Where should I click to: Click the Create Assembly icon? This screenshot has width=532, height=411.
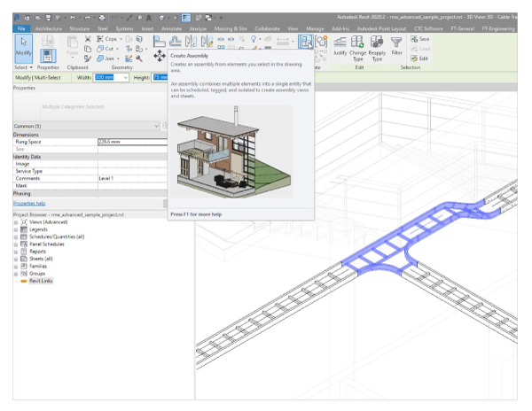pos(306,41)
